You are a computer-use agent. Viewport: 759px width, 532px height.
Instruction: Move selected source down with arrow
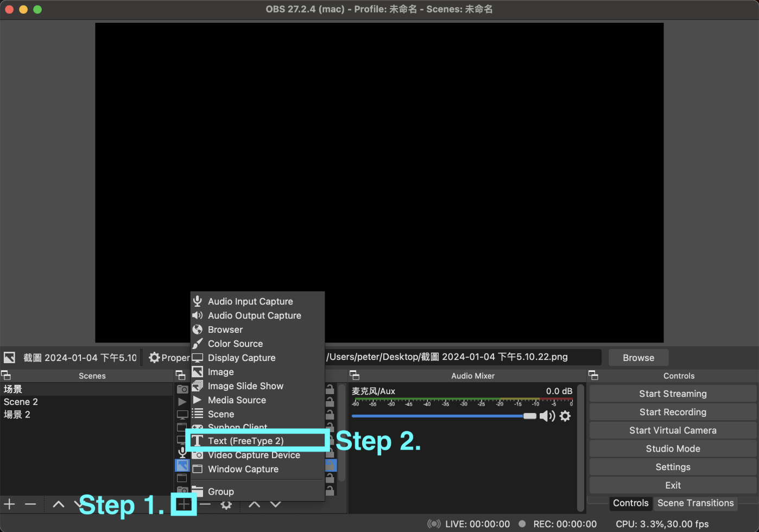pyautogui.click(x=276, y=505)
